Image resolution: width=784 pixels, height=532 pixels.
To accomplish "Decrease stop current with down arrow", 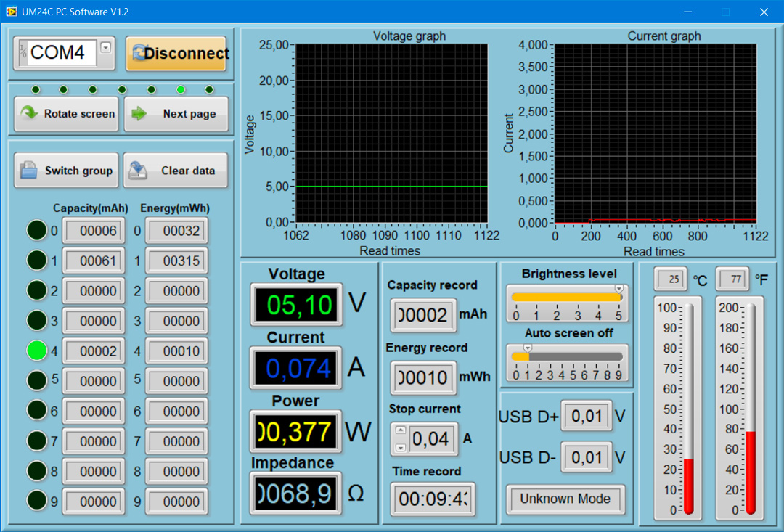I will pos(401,446).
